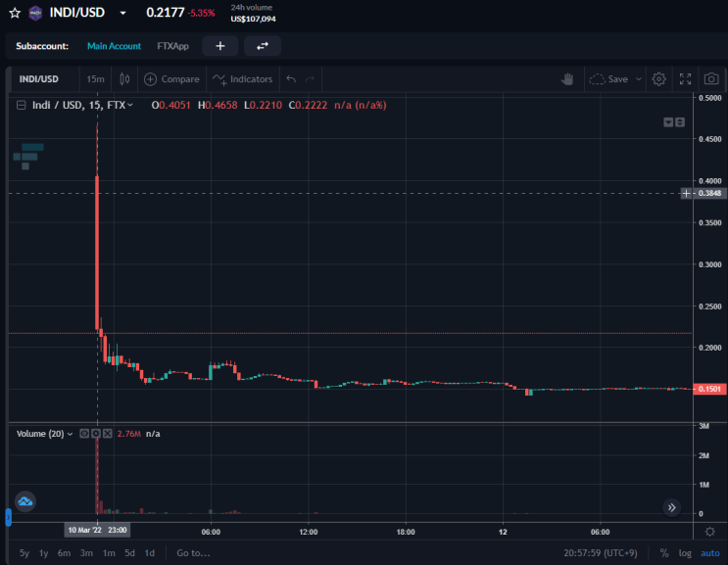Toggle percent scale mode

(664, 553)
